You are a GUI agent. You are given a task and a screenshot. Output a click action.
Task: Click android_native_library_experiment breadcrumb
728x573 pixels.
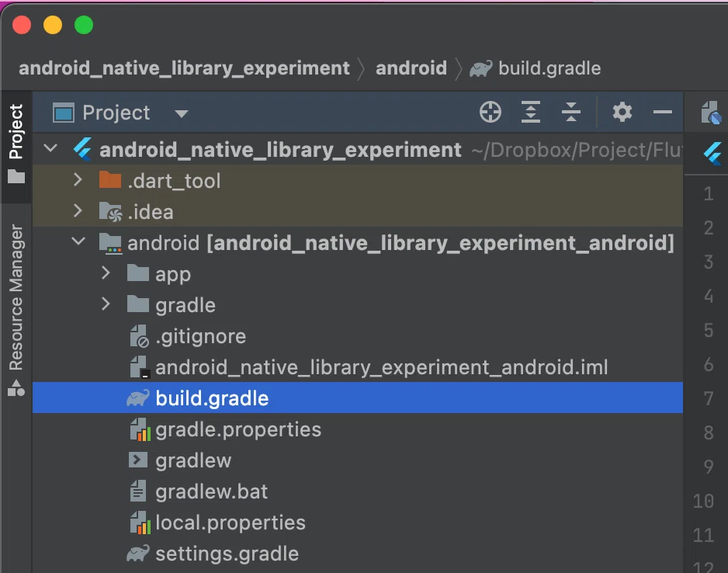click(184, 68)
